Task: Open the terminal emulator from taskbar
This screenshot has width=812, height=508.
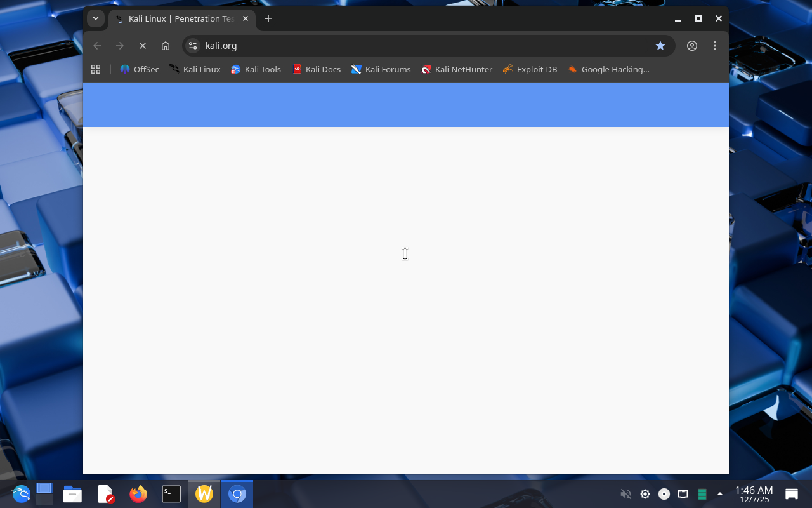Action: 171,494
